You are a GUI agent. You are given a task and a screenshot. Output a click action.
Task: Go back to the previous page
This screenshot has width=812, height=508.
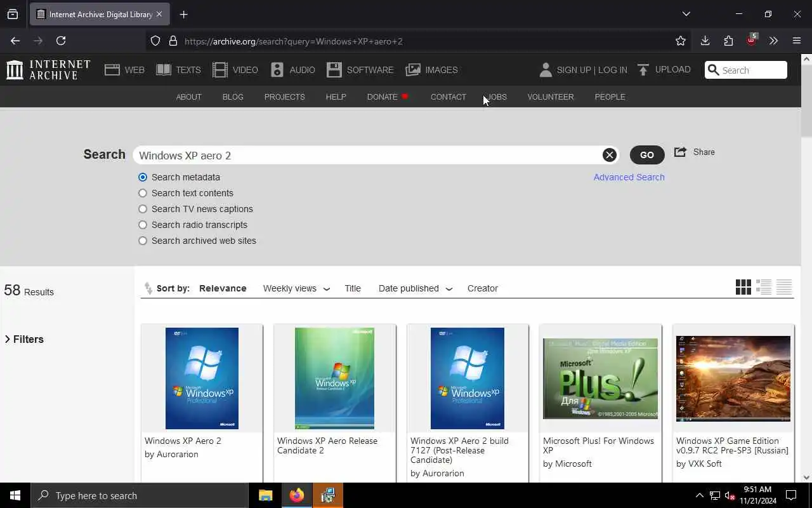pyautogui.click(x=15, y=41)
